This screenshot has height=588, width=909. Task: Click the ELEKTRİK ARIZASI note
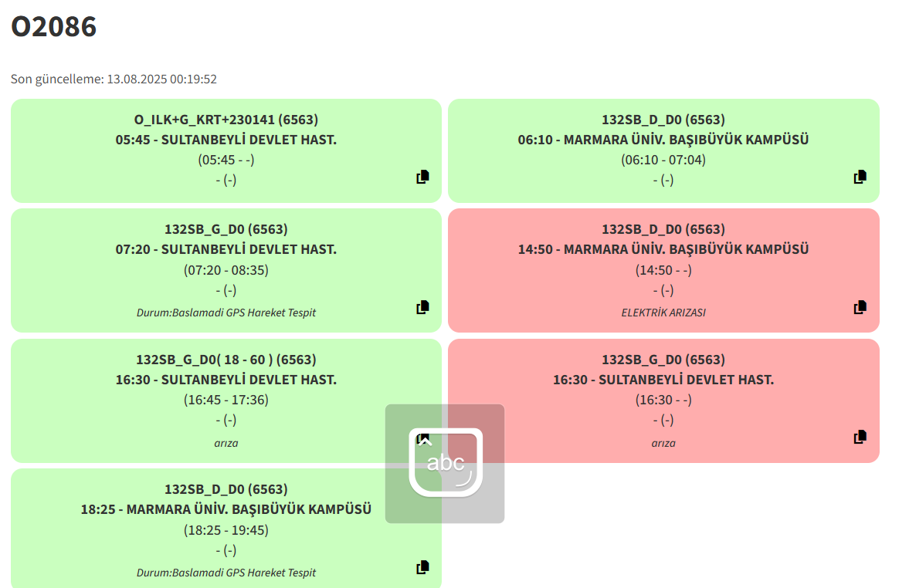[x=663, y=313]
